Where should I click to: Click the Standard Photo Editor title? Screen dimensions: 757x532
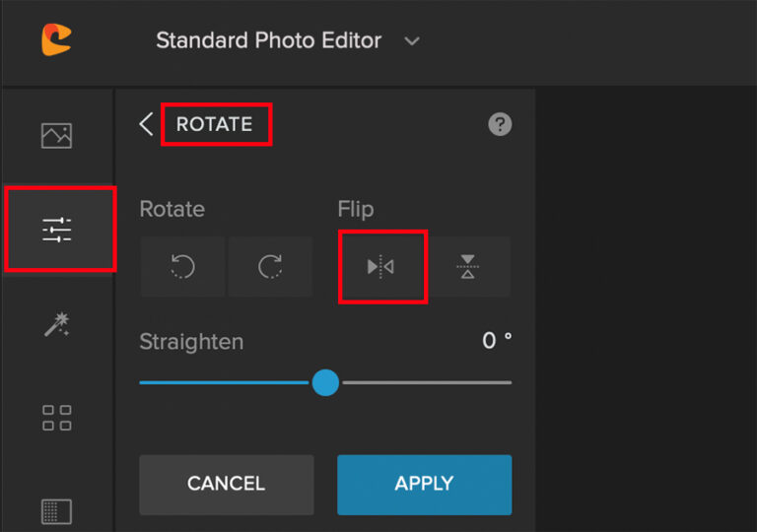point(269,40)
